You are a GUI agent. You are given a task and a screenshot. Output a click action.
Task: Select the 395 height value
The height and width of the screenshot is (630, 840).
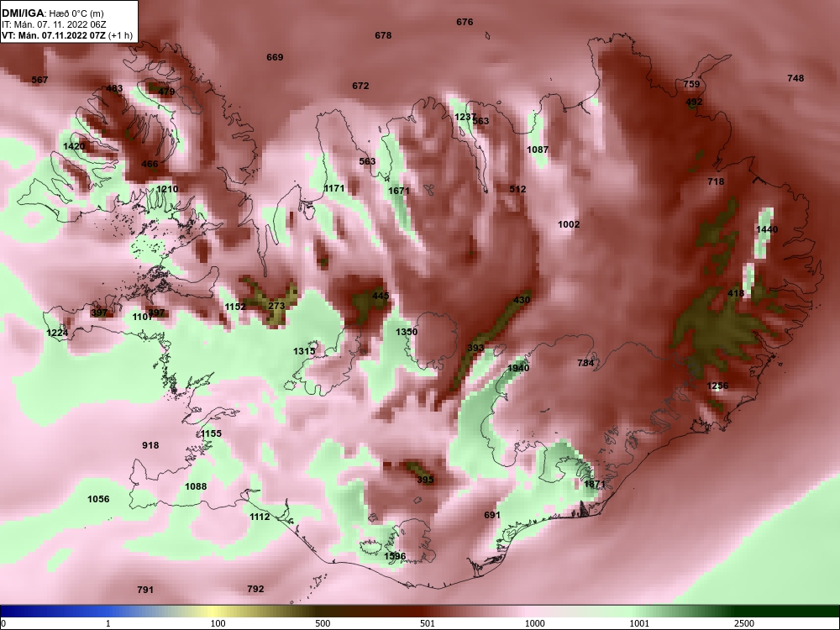[x=425, y=480]
